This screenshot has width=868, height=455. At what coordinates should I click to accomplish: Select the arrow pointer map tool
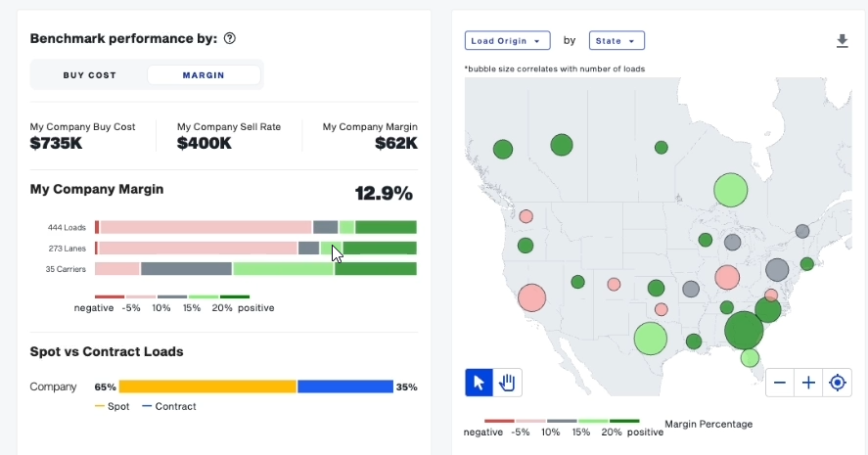click(x=479, y=383)
